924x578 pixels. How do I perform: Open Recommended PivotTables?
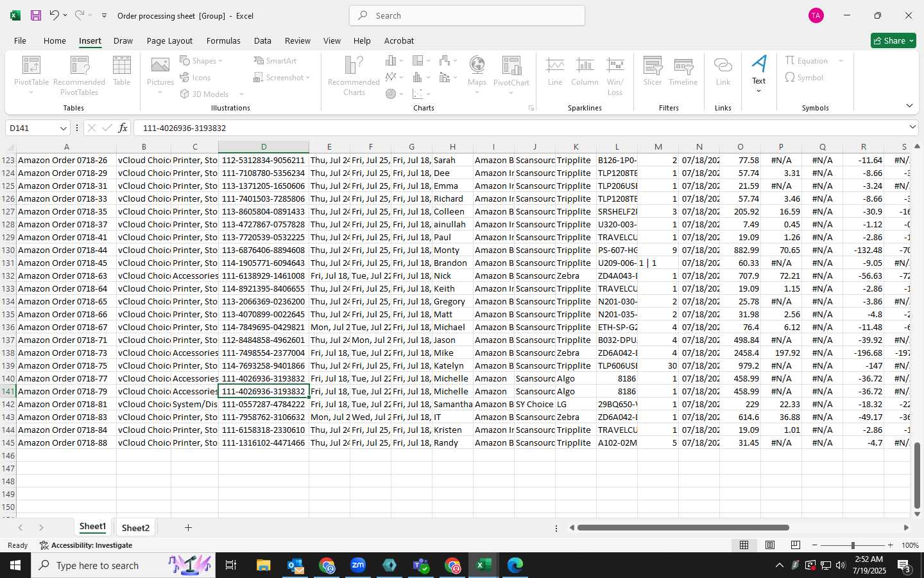coord(79,76)
